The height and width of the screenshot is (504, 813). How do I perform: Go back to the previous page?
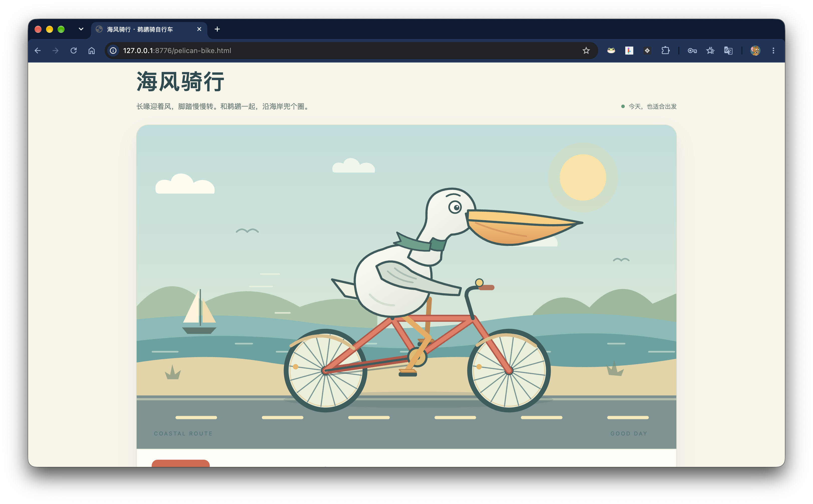tap(38, 51)
